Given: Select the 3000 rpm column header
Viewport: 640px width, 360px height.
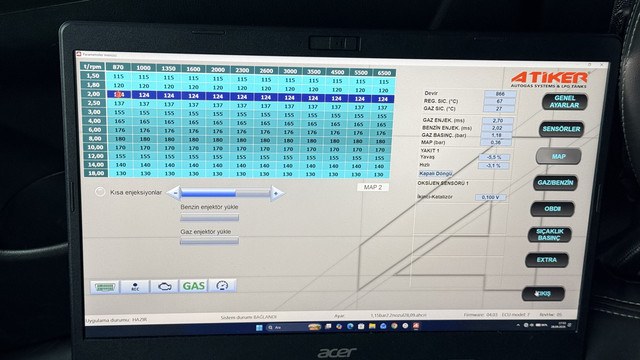Looking at the screenshot, I should 290,71.
